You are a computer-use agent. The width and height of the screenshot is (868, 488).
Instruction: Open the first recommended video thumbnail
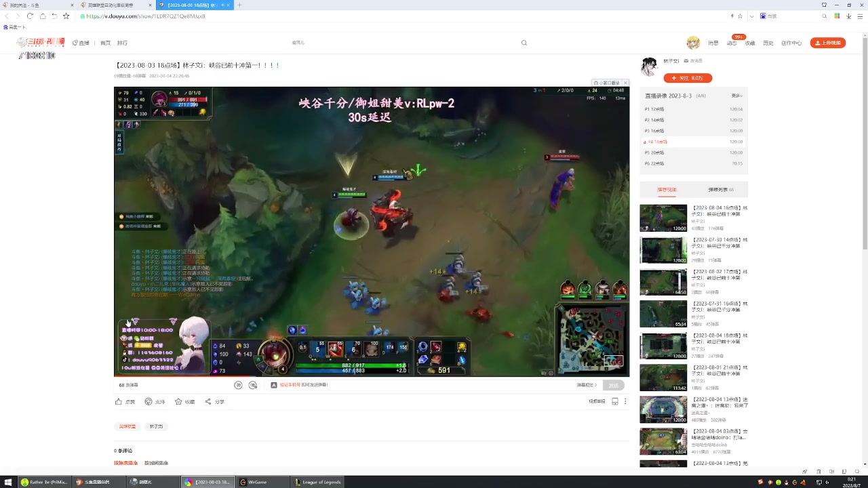pyautogui.click(x=663, y=218)
